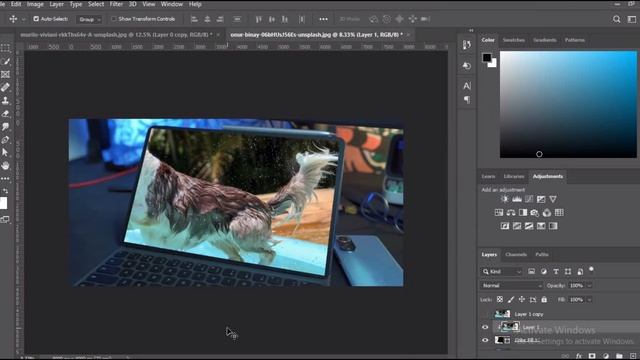Select the Frame tool
This screenshot has width=640, height=360.
point(5,74)
